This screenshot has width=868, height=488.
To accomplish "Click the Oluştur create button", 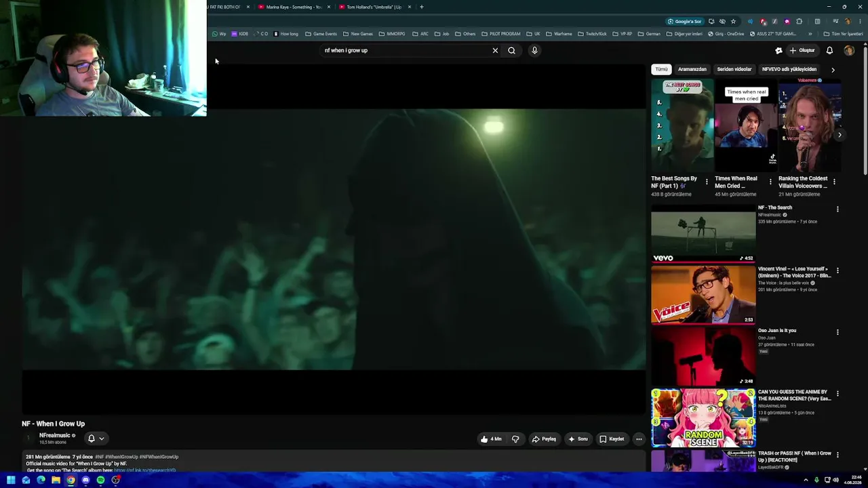I will click(x=802, y=50).
